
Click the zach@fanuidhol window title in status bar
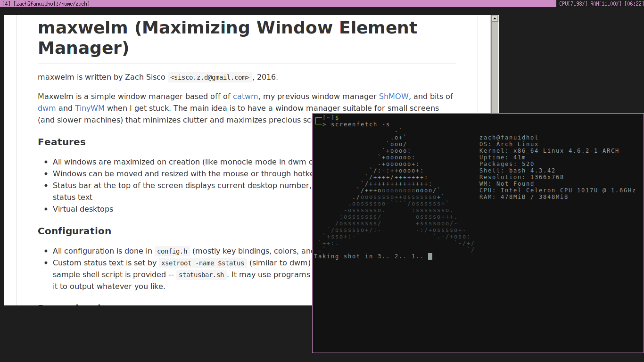(51, 3)
